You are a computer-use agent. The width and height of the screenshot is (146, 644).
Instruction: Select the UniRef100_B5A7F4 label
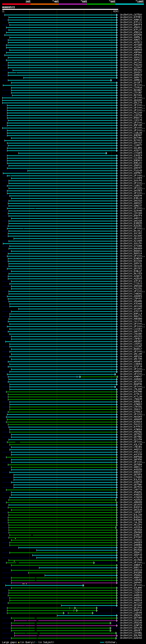[131, 216]
